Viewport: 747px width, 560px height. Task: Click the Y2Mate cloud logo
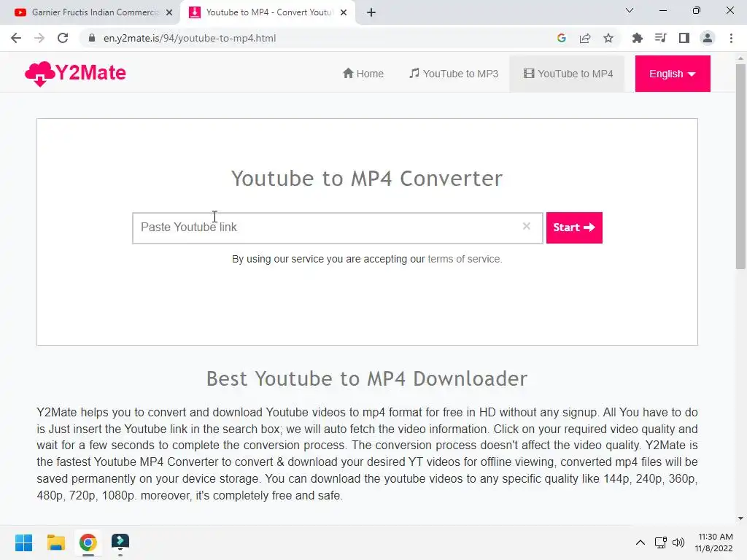[75, 74]
